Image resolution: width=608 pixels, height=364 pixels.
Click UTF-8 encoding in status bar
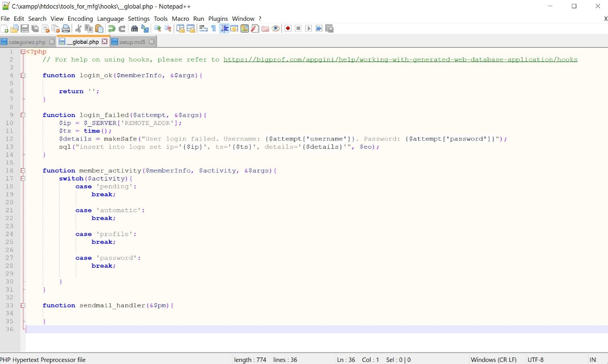(535, 360)
